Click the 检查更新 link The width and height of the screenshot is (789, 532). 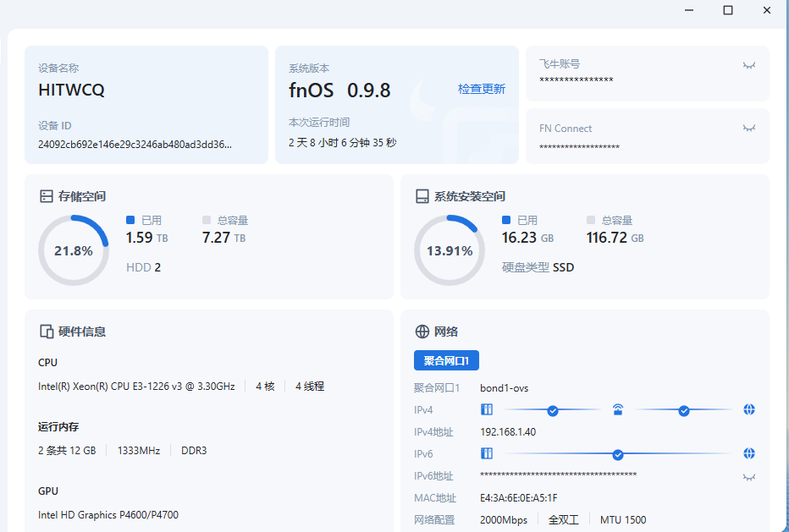[481, 89]
